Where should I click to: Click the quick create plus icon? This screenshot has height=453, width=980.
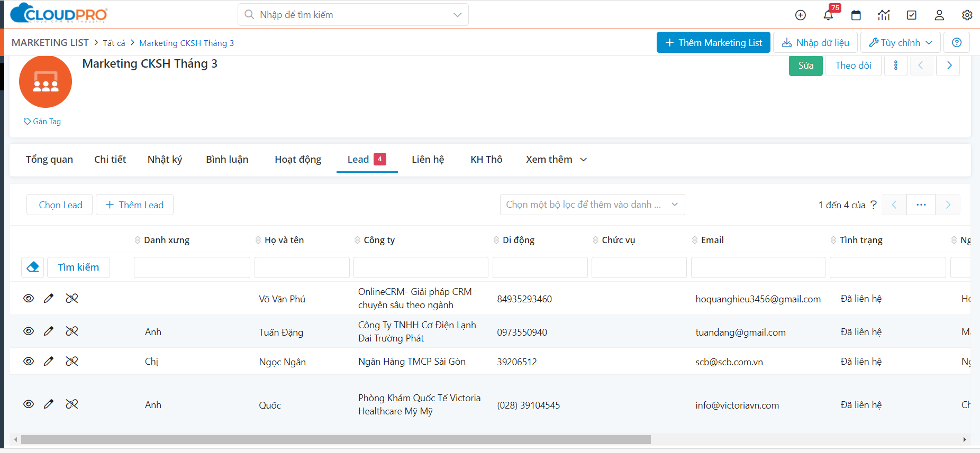click(x=801, y=15)
